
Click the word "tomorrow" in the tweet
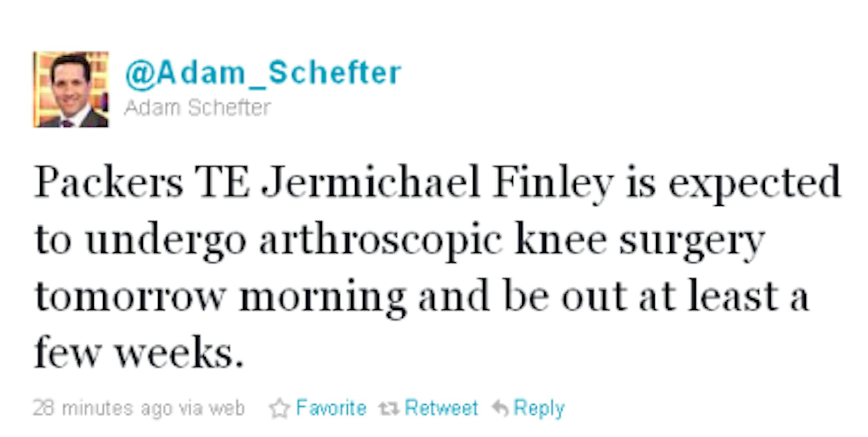tap(130, 297)
